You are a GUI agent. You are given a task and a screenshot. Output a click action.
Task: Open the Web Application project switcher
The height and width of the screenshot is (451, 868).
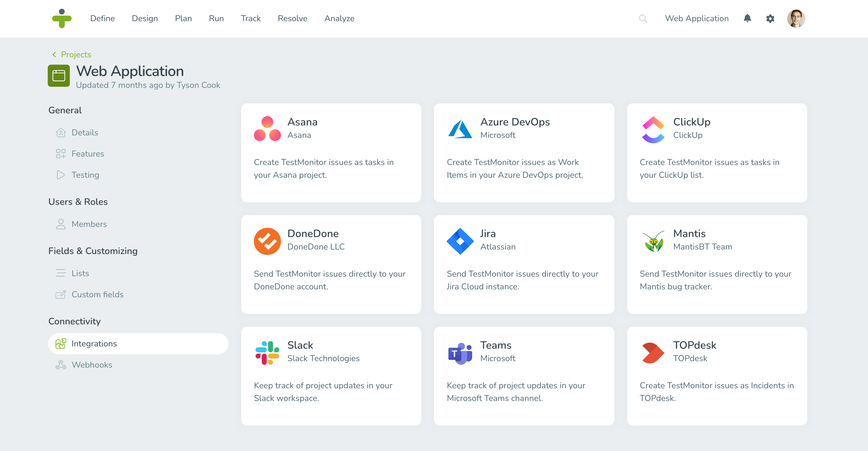click(697, 19)
